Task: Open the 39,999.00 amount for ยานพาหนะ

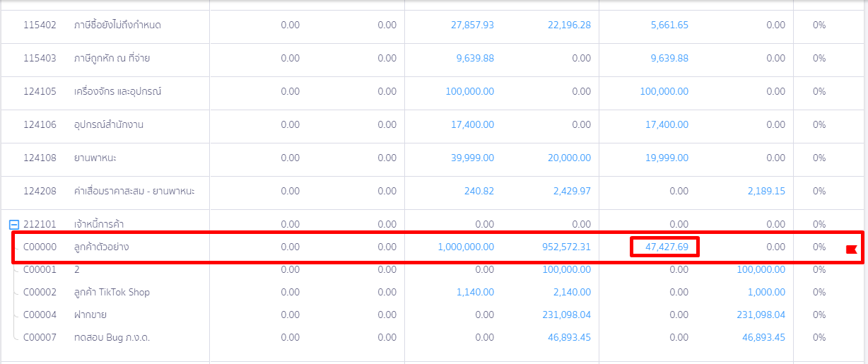Action: click(472, 158)
